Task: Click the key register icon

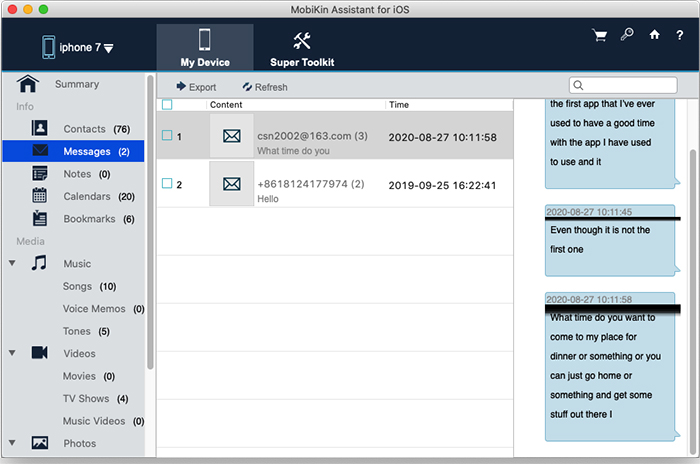Action: (x=627, y=34)
